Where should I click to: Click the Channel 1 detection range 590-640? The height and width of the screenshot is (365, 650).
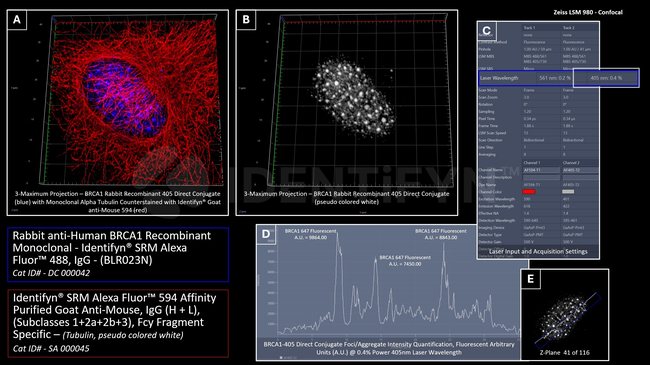pos(530,220)
